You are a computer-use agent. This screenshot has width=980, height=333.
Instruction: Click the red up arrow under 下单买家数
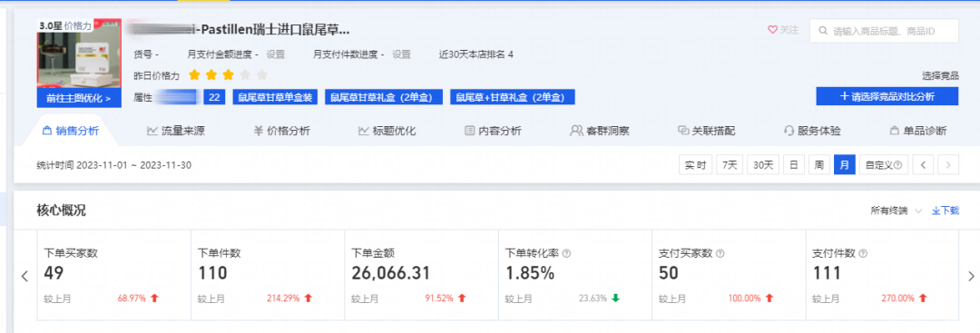pyautogui.click(x=155, y=299)
